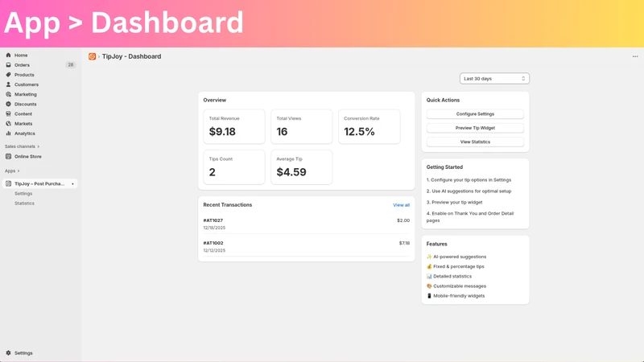Click the Markets globe icon
The width and height of the screenshot is (644, 362).
pos(8,124)
